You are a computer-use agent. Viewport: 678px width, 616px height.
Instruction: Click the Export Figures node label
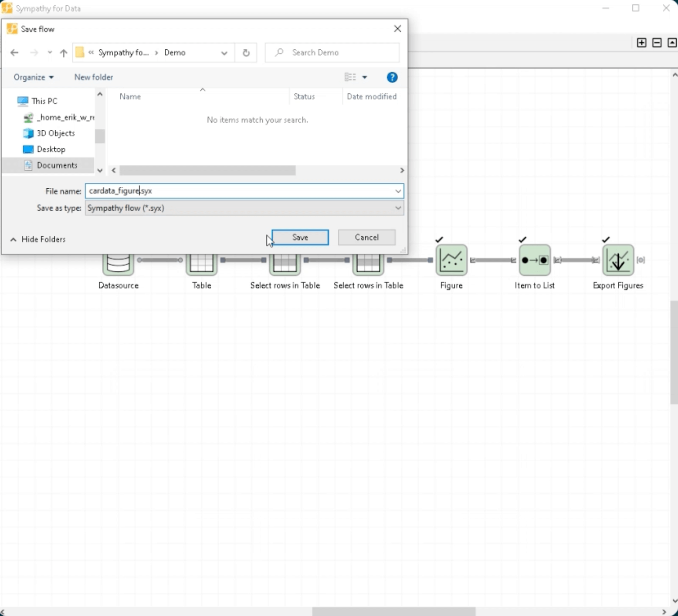[618, 285]
